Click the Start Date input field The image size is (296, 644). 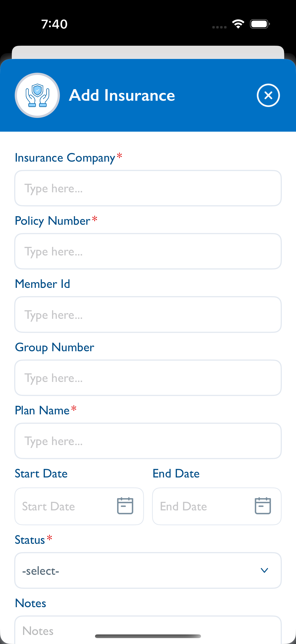coord(65,506)
